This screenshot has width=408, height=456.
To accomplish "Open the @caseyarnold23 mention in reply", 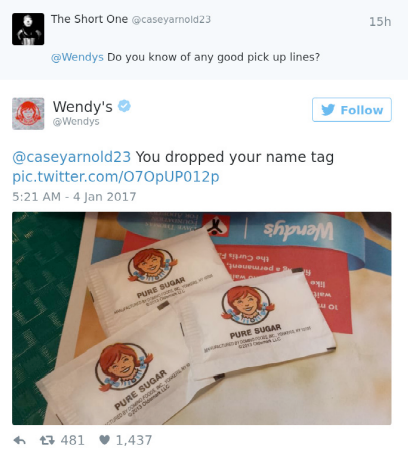I will coord(72,157).
